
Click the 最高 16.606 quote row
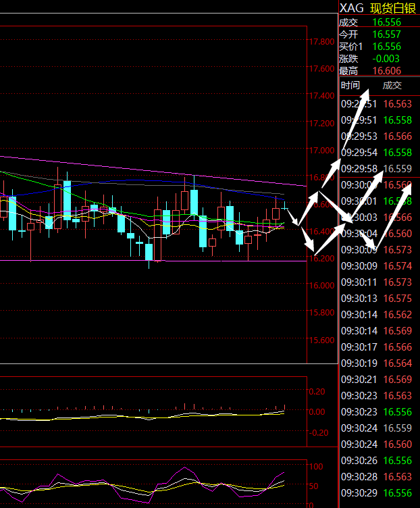pyautogui.click(x=378, y=71)
